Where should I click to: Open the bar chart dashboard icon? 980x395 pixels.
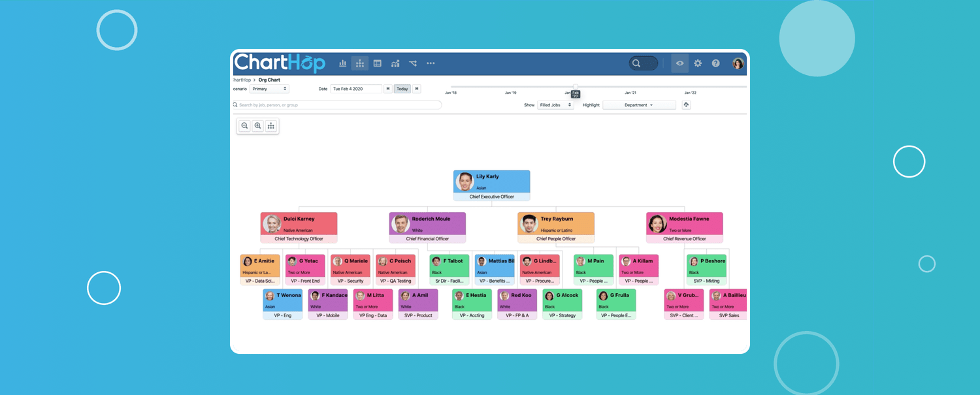342,63
